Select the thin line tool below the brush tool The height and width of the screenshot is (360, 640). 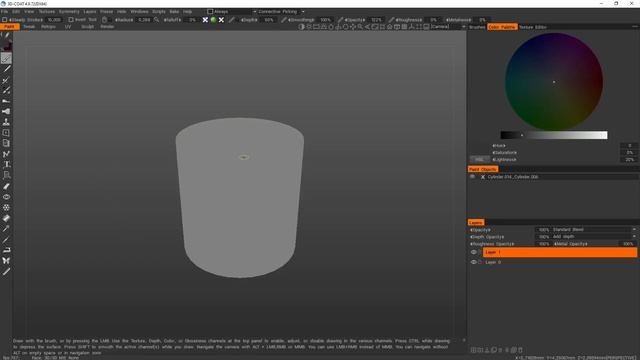tap(6, 69)
